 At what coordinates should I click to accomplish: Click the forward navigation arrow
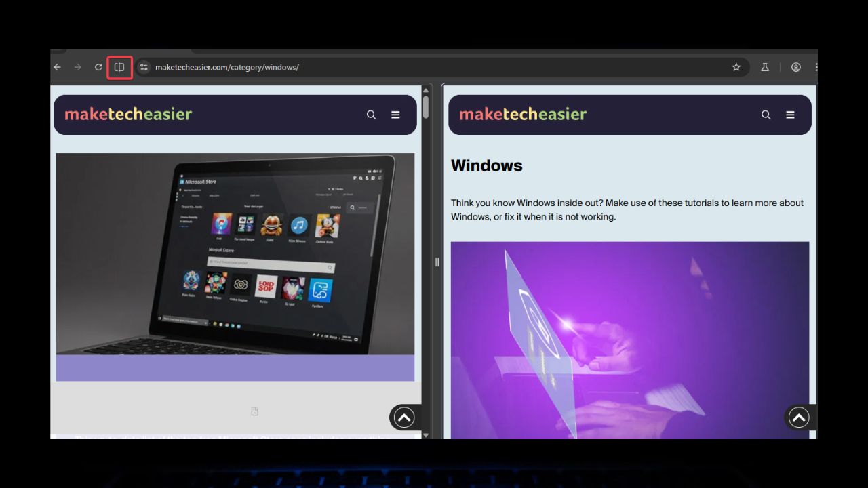pyautogui.click(x=77, y=67)
